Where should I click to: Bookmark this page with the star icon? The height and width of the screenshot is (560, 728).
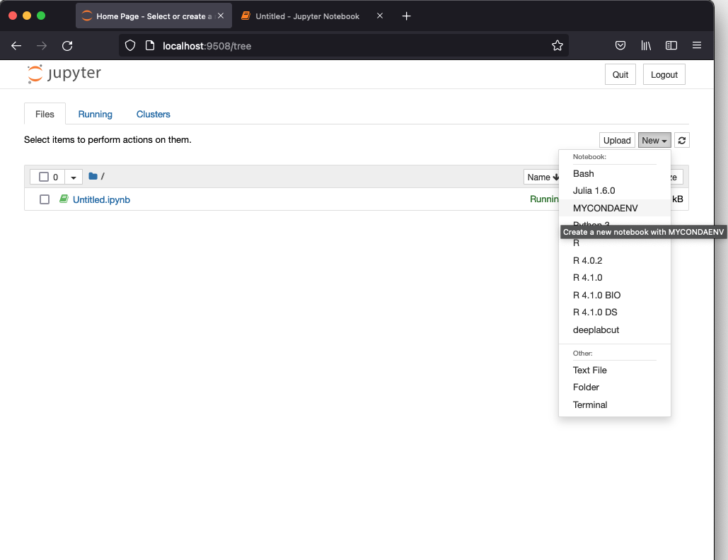click(x=557, y=46)
